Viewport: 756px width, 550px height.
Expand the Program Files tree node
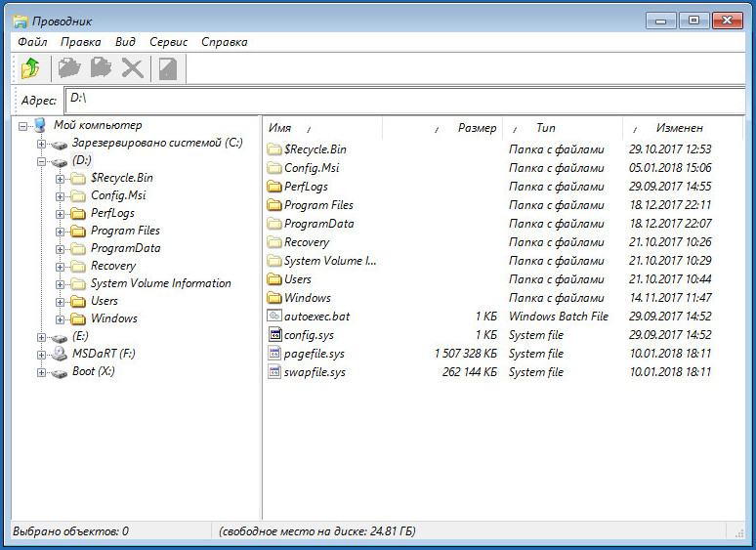pos(60,232)
